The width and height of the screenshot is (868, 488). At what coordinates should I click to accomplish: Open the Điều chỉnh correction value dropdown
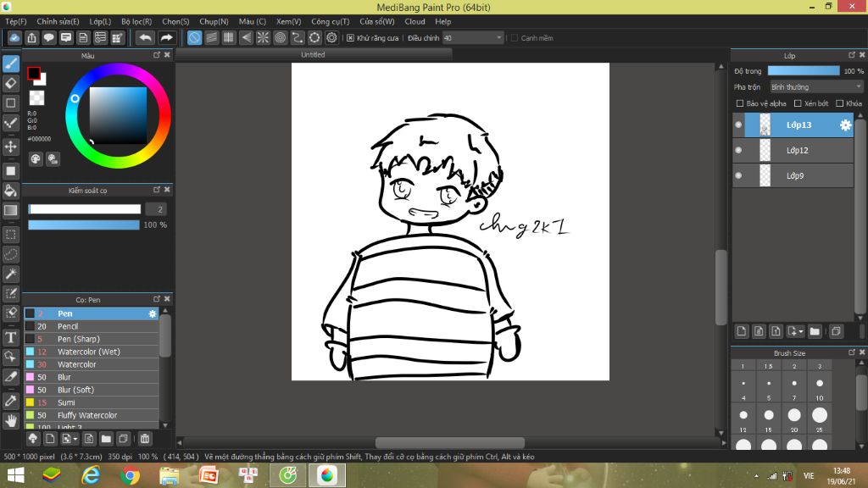point(473,38)
